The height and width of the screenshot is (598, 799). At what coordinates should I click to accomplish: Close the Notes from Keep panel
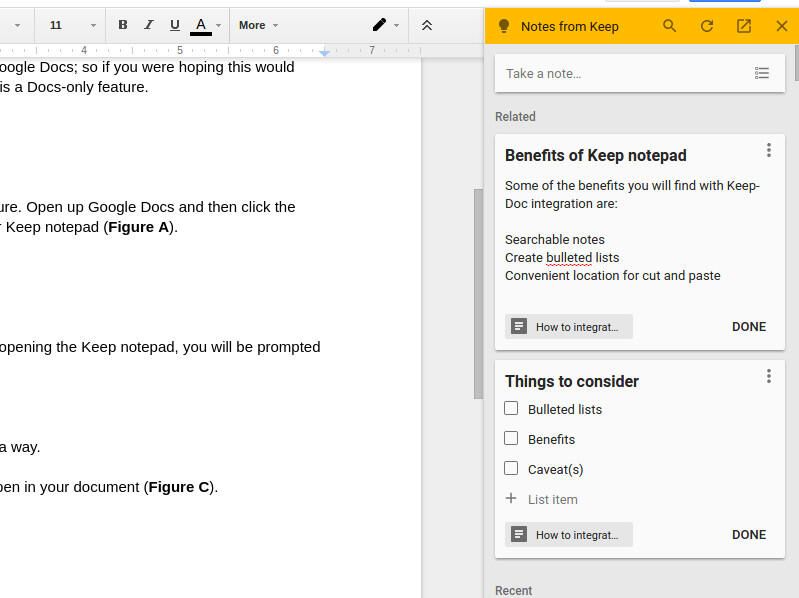pyautogui.click(x=782, y=26)
